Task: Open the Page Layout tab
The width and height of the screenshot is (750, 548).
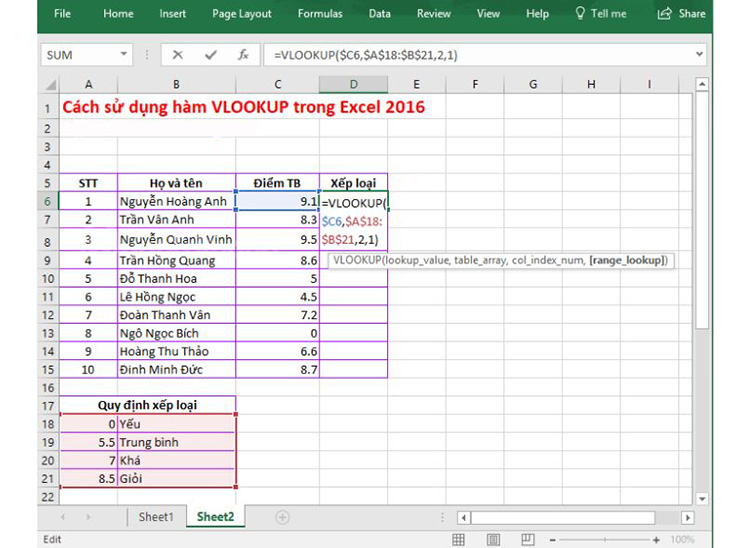Action: [x=242, y=13]
